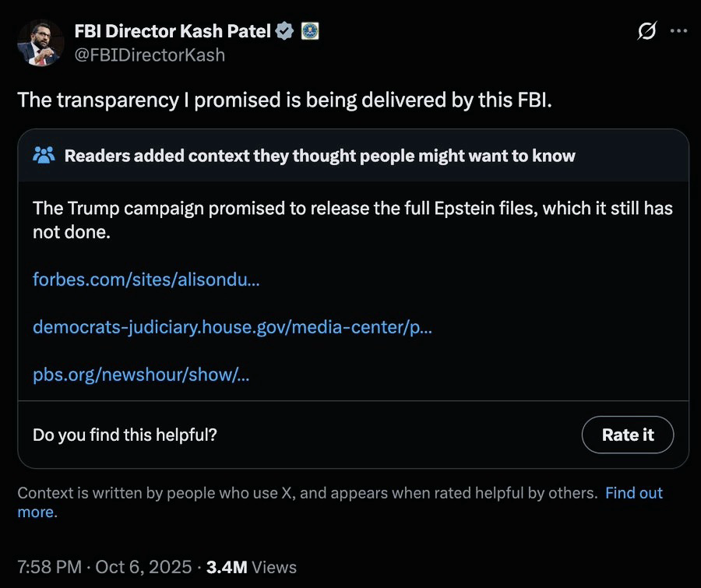Click the Readers added context header
Image resolution: width=701 pixels, height=588 pixels.
[319, 156]
